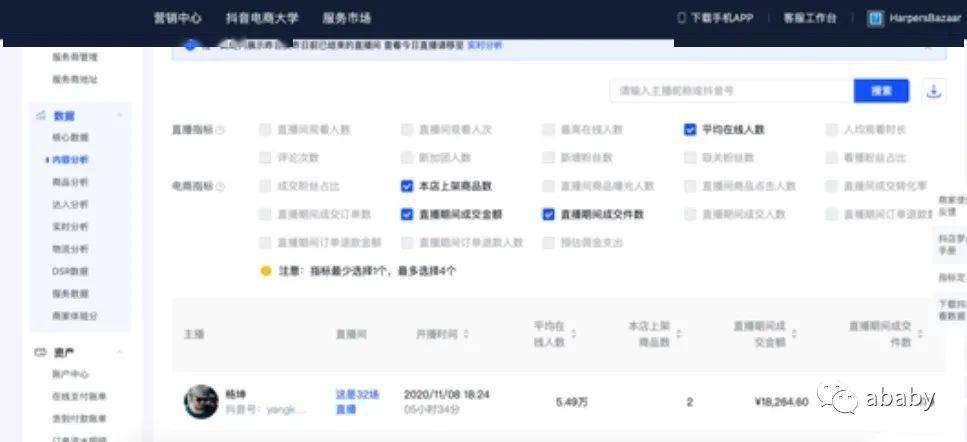Open 抖音电商大学 in top navigation
This screenshot has height=442, width=967.
[262, 18]
